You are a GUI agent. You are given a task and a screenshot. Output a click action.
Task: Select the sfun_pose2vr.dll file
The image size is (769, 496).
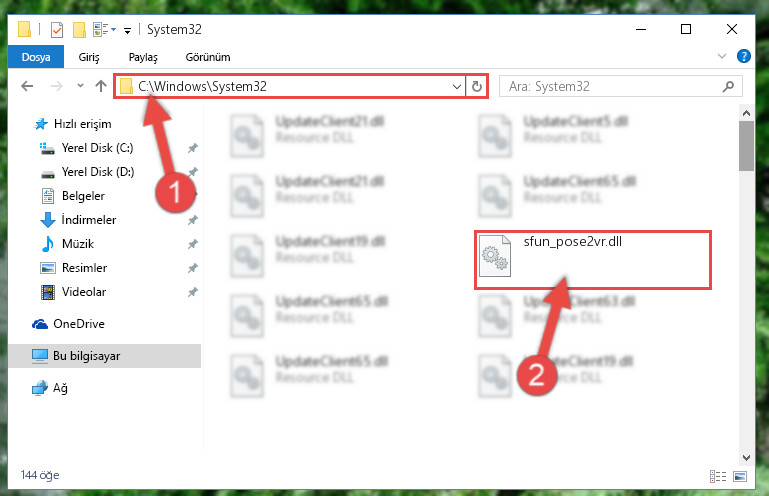coord(592,260)
